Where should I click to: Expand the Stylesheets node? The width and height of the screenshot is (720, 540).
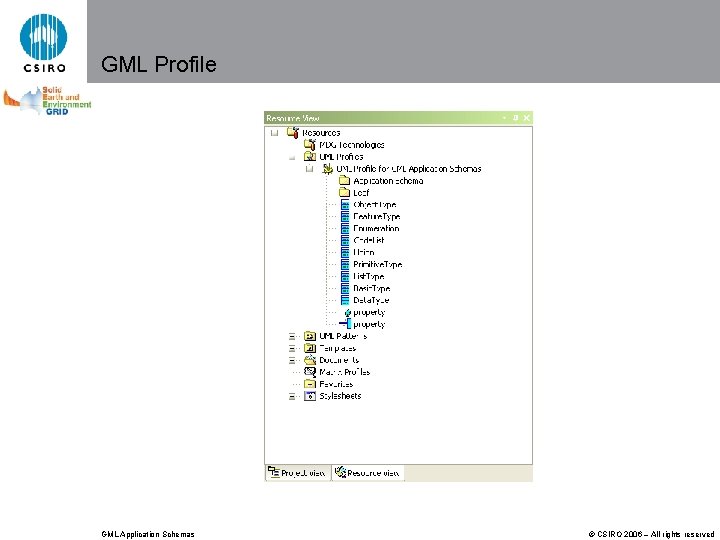point(292,396)
